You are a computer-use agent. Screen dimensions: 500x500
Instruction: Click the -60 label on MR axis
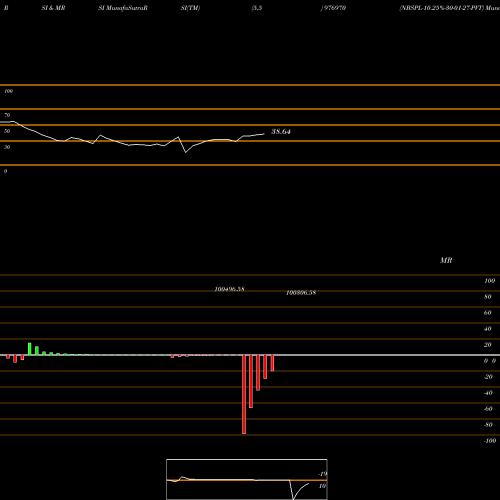(488, 409)
